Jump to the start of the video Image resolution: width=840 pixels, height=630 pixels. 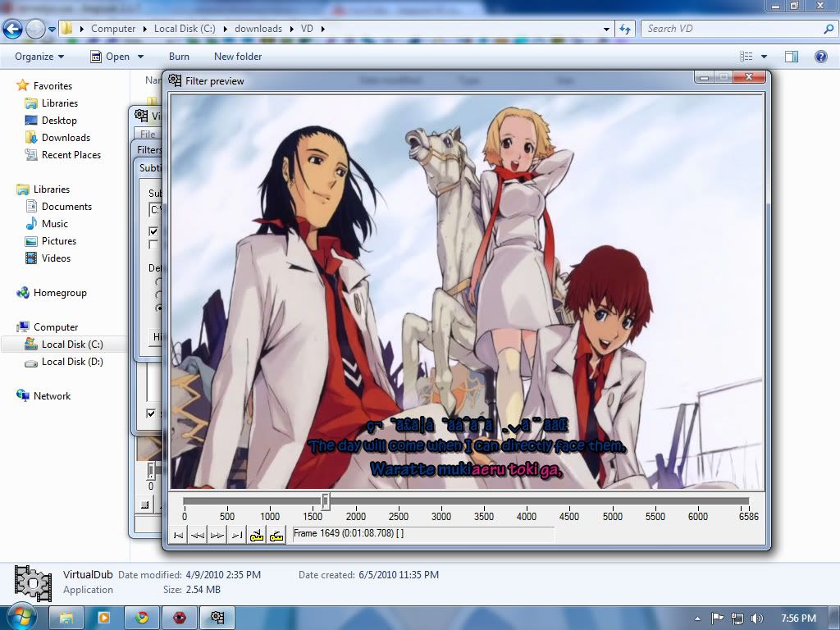tap(178, 535)
